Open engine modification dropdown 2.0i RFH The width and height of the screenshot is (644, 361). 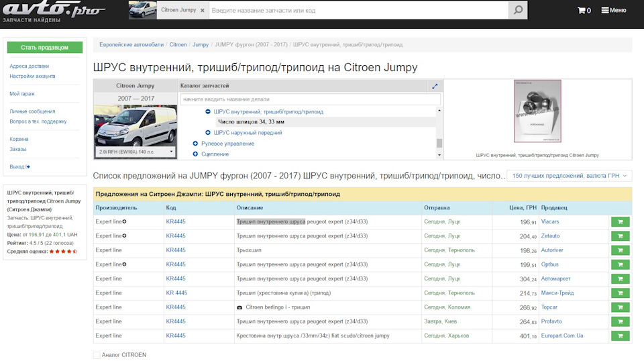tap(136, 152)
